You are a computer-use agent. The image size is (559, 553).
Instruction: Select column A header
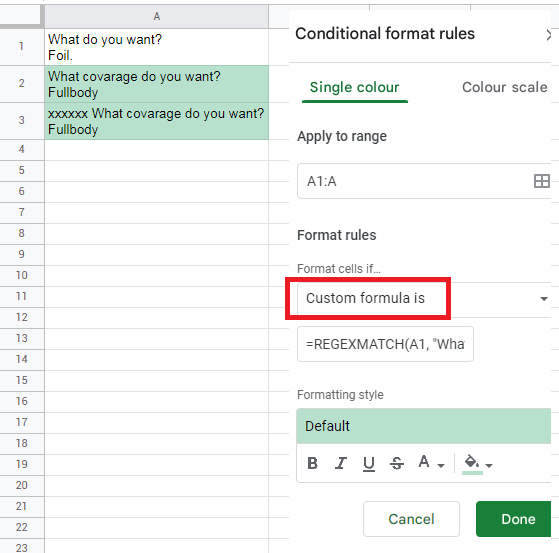[157, 16]
